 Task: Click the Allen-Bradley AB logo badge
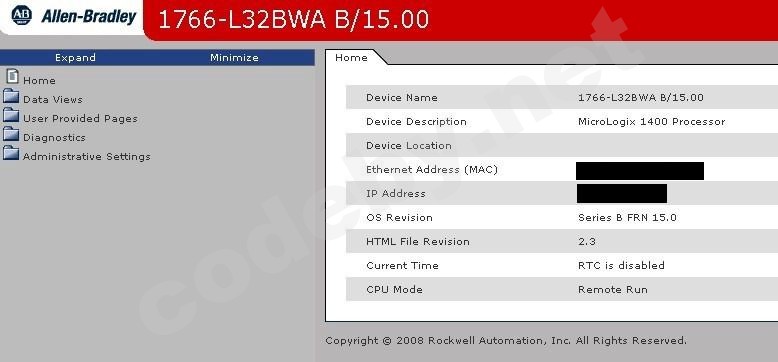pos(21,16)
